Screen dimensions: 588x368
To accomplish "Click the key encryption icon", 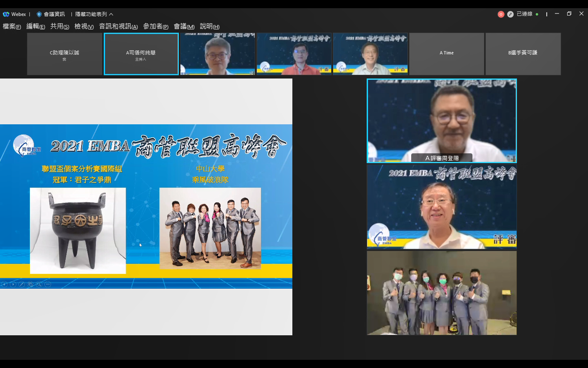I will tap(510, 14).
